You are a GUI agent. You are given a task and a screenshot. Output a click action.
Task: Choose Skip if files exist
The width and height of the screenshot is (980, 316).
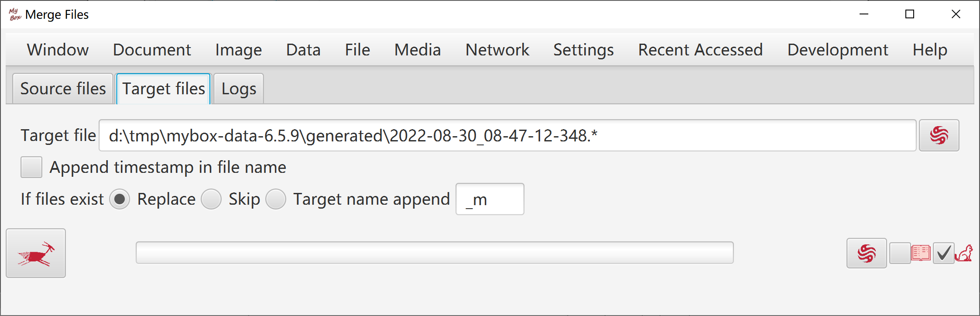click(x=211, y=199)
